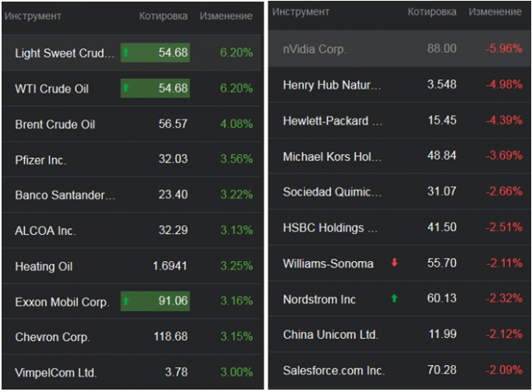Click Chevron Corp. 3.15% change value
Screen dimensions: 532x392
[x=237, y=336]
